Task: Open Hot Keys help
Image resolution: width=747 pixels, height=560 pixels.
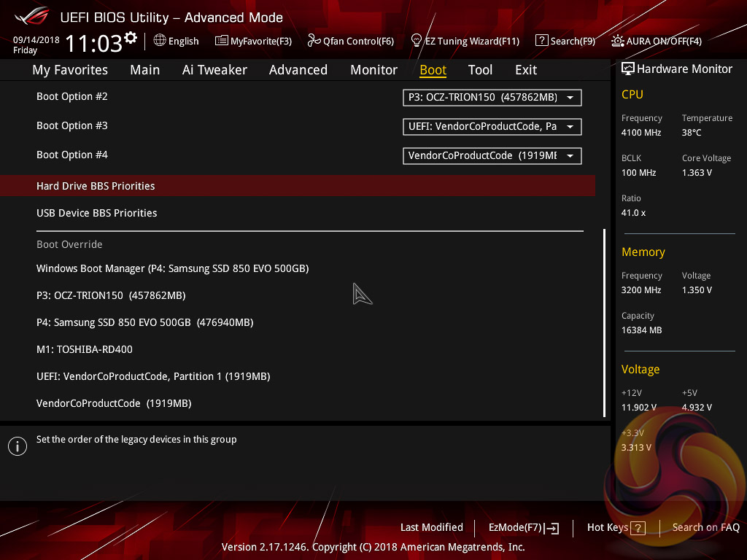Action: pos(616,528)
